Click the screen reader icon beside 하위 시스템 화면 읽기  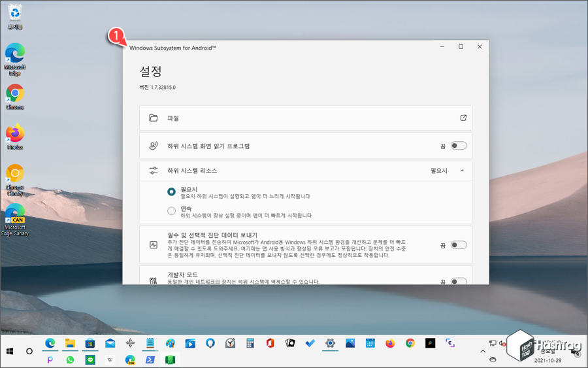154,146
